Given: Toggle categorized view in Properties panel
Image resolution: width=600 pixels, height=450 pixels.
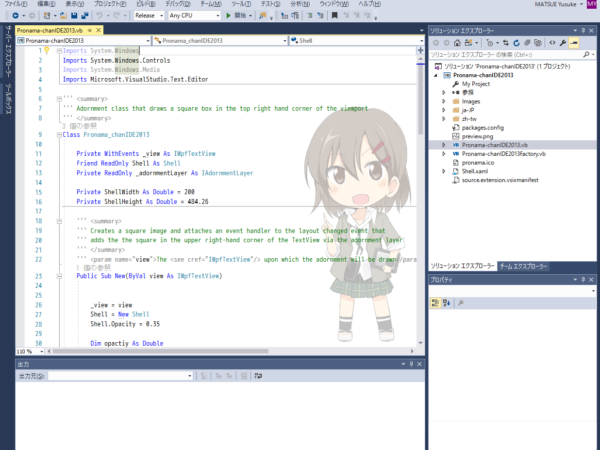Looking at the screenshot, I should (x=435, y=303).
